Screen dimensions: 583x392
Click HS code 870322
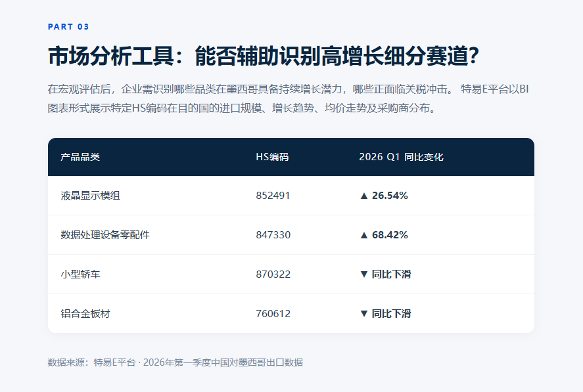point(273,274)
